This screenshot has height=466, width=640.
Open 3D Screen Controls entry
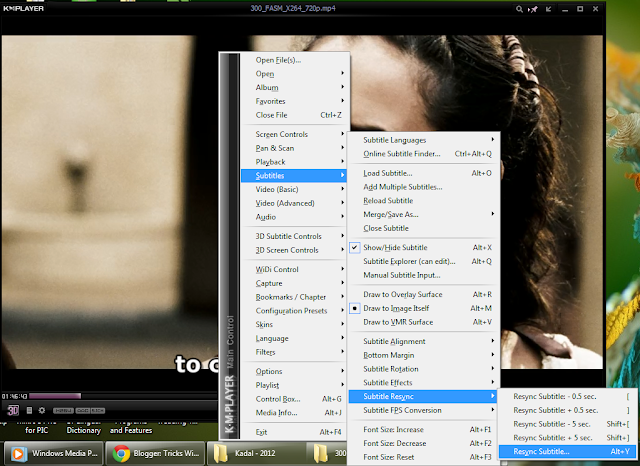294,250
